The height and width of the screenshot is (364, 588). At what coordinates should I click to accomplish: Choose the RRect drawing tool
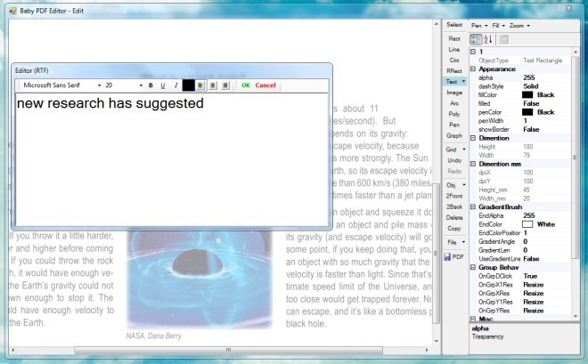(x=454, y=71)
